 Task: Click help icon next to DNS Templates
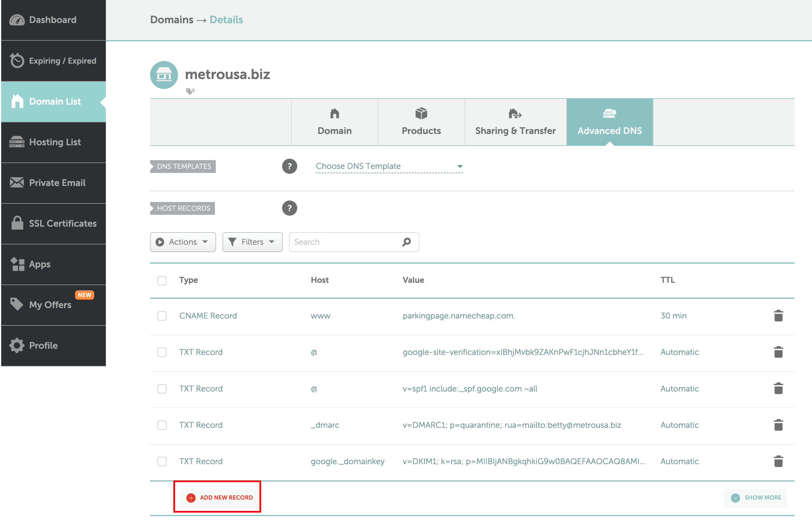point(289,166)
